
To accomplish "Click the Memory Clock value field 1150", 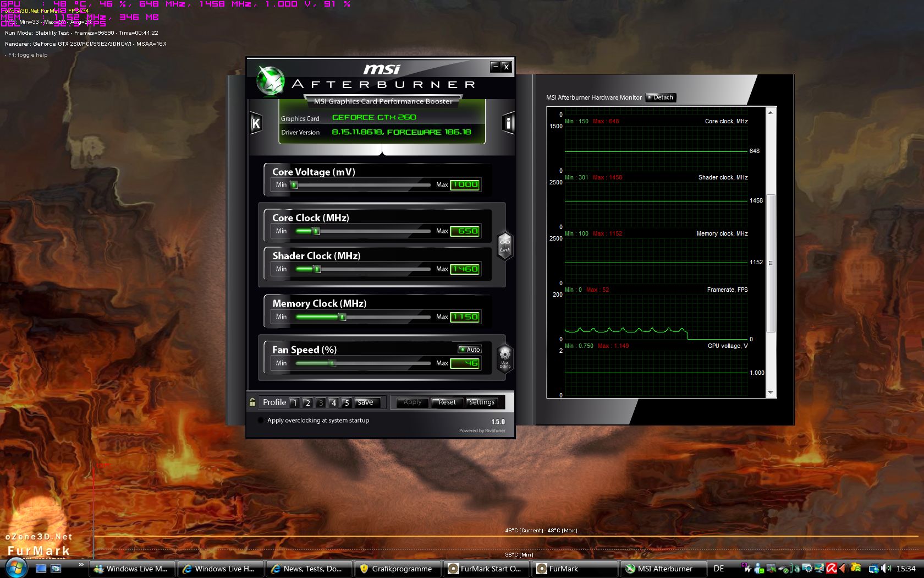I will (x=465, y=317).
